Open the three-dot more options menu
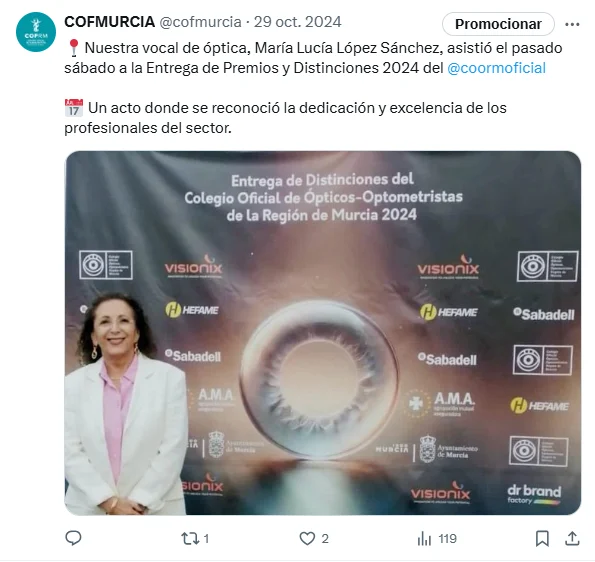 point(572,24)
